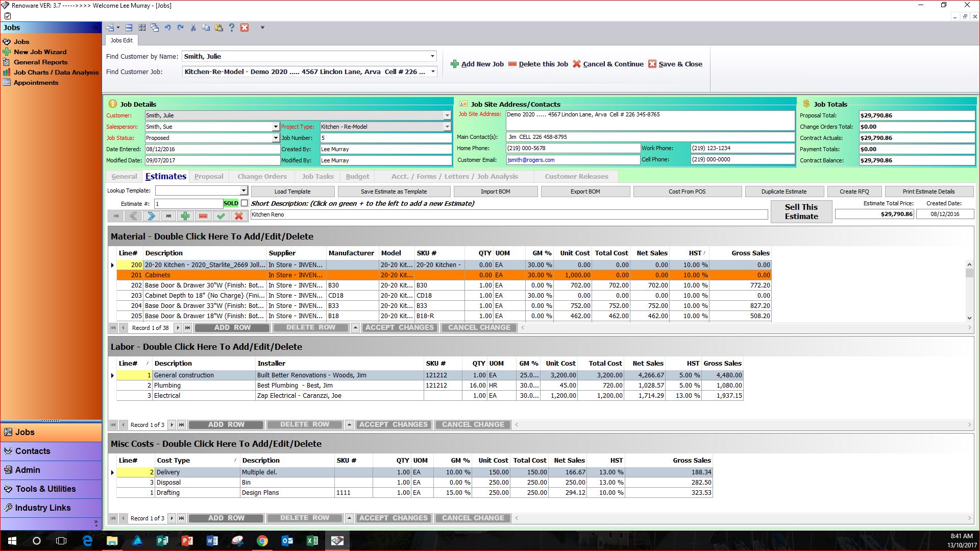This screenshot has width=980, height=551.
Task: Expand the navigation pane configure buttons chevron
Action: [96, 523]
